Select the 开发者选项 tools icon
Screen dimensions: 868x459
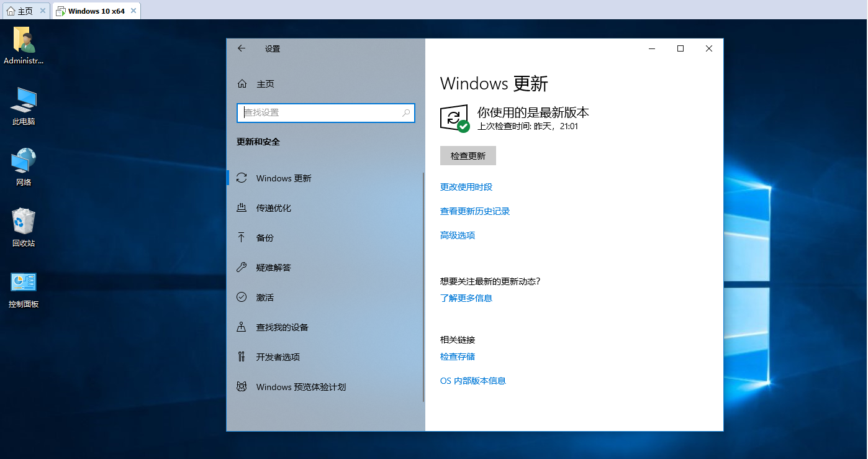coord(242,357)
